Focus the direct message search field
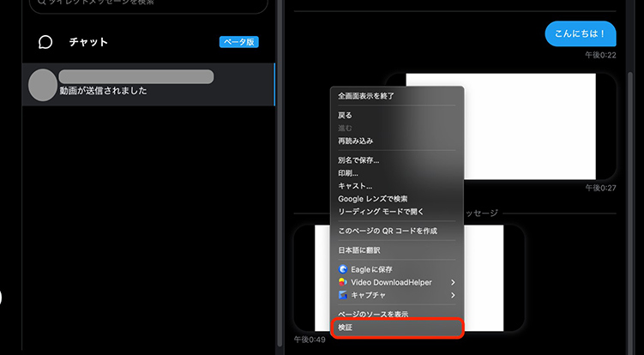 click(148, 4)
